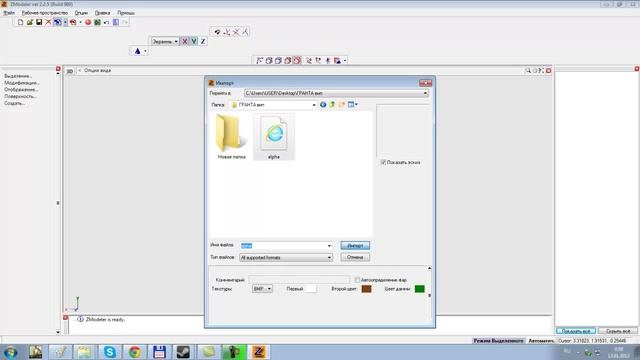
Task: Click the first selection-mode icon in the lower toolbar
Action: (x=259, y=60)
